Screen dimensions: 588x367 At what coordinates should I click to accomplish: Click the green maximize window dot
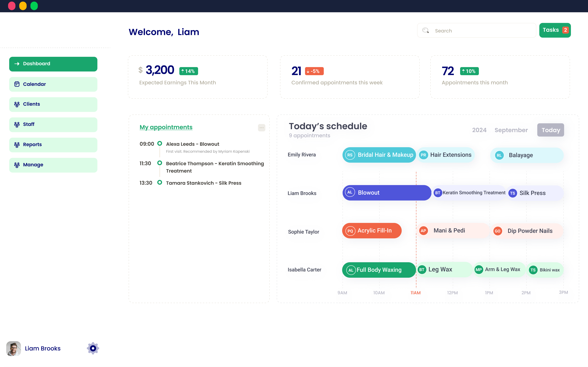(x=34, y=6)
